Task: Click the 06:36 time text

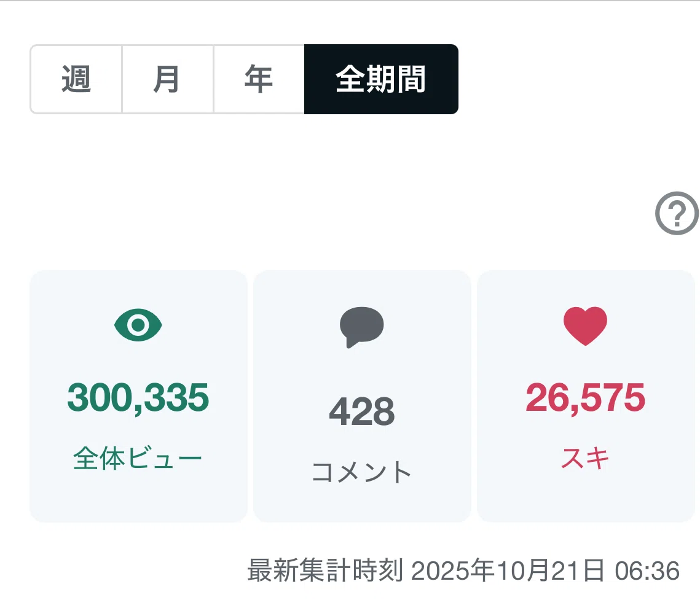Action: point(647,571)
